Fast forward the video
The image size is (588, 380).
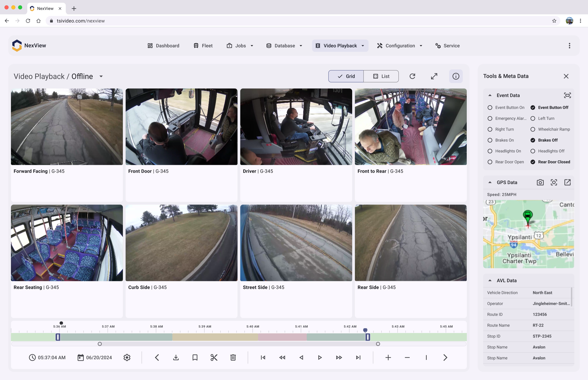[x=339, y=357]
